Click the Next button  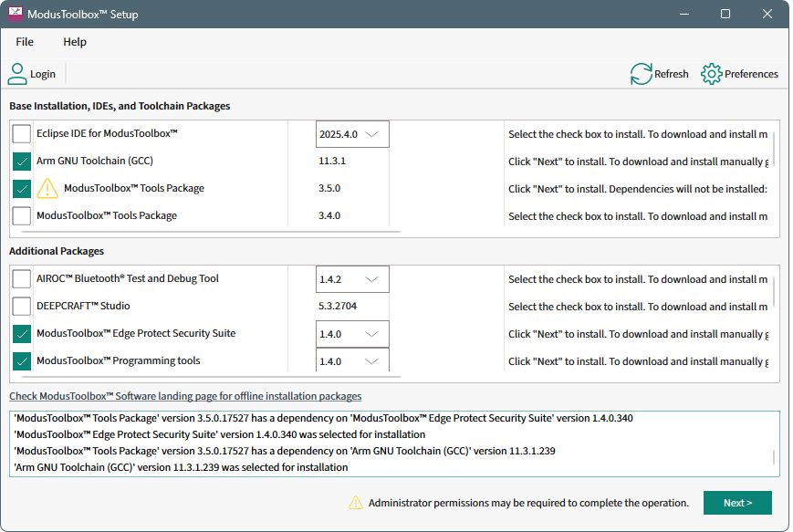click(736, 503)
